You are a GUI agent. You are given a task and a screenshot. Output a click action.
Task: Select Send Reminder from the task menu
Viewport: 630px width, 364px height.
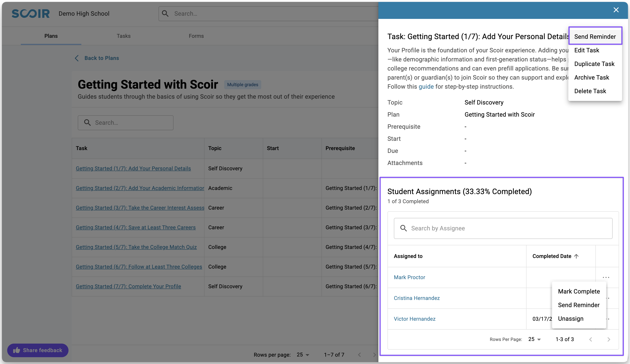595,37
